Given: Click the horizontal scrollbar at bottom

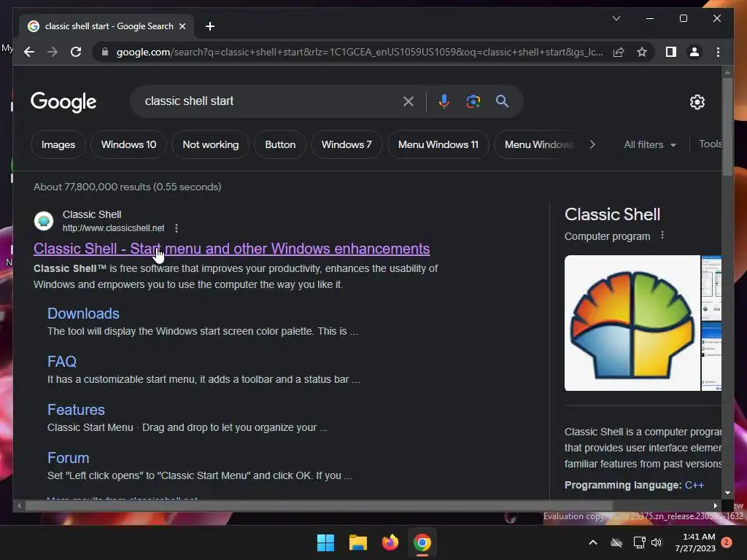Looking at the screenshot, I should coord(320,506).
